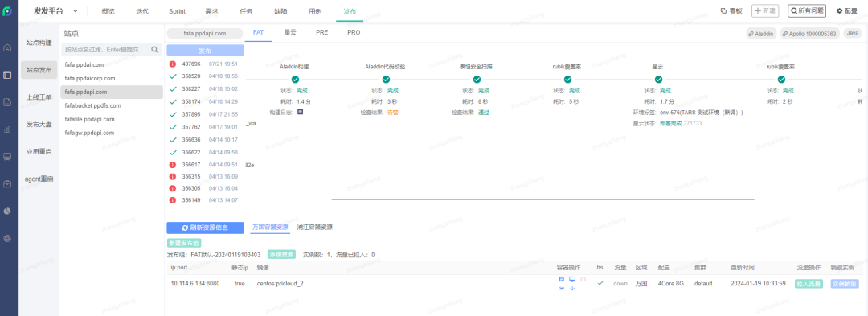Screen dimensions: 868x316
Task: Open the 用例 top menu
Action: click(316, 10)
